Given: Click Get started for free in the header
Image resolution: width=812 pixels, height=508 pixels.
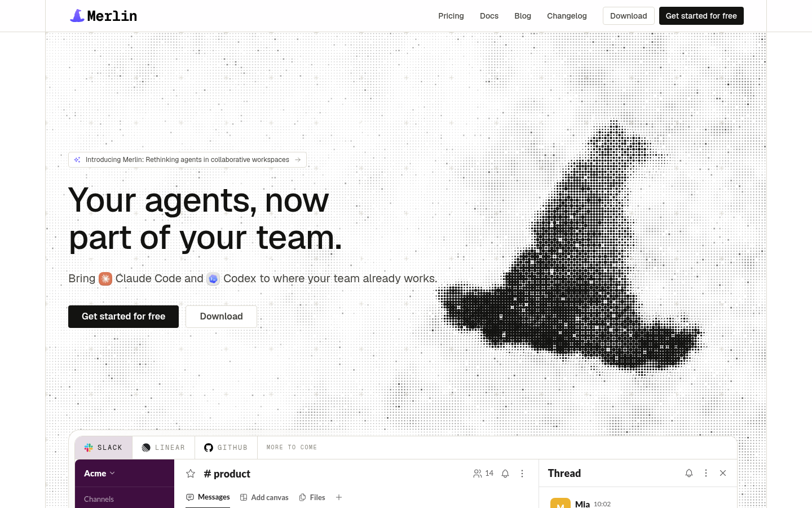Looking at the screenshot, I should tap(701, 16).
